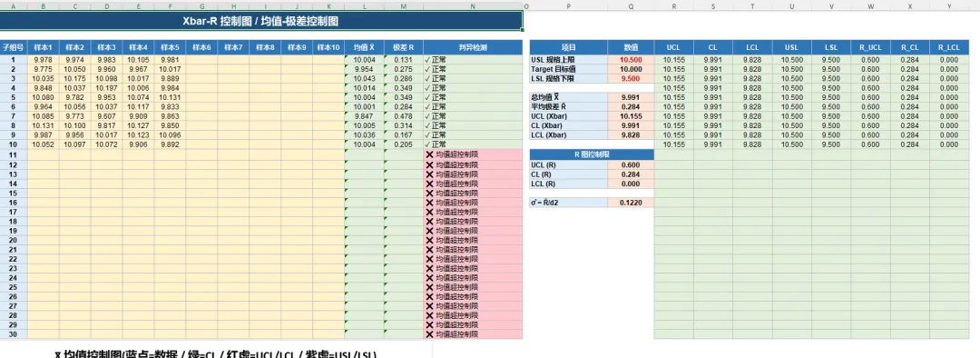Select column A letter header
The height and width of the screenshot is (358, 980).
(x=13, y=5)
